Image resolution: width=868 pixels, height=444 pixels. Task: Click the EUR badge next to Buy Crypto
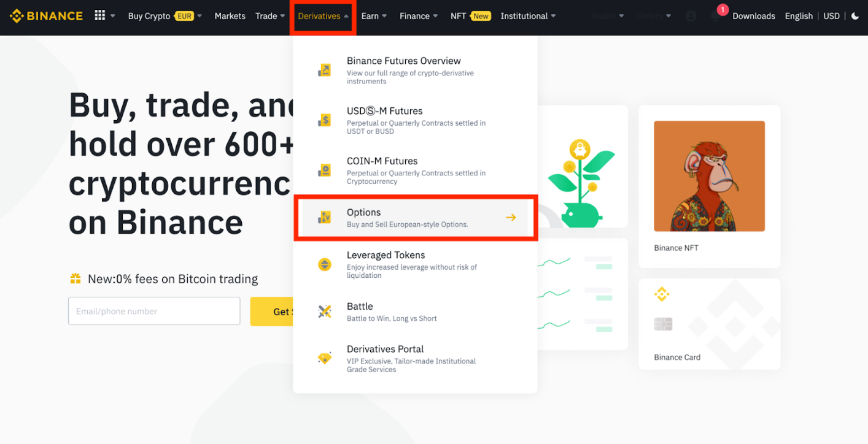click(x=184, y=17)
